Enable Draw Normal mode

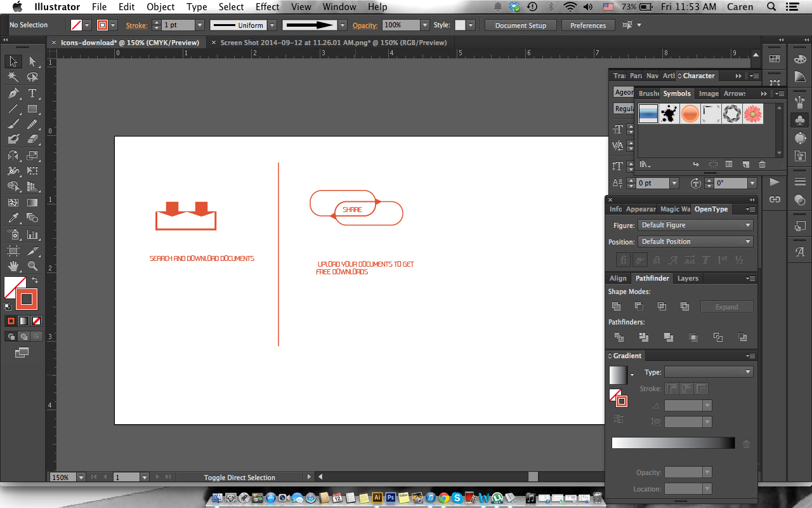point(11,337)
